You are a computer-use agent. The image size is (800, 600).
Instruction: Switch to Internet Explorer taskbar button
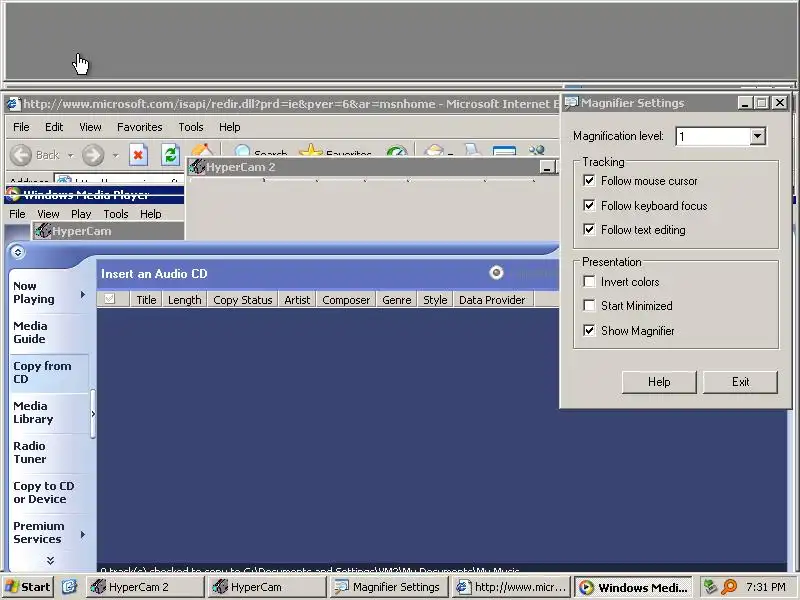coord(511,587)
